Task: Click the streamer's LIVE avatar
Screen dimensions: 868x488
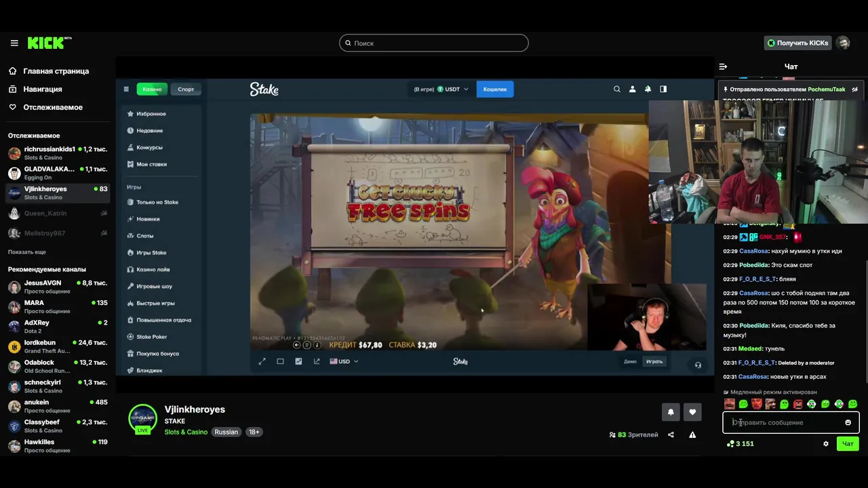Action: tap(142, 419)
